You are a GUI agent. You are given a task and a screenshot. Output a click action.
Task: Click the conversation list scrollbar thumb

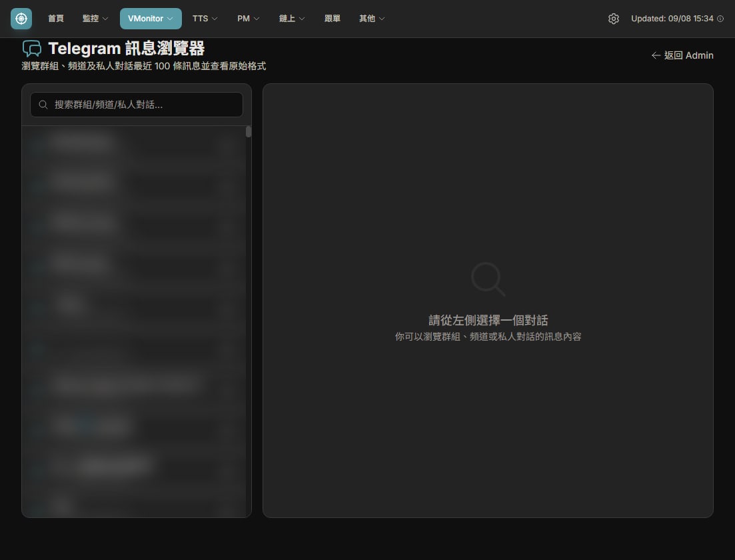[249, 132]
